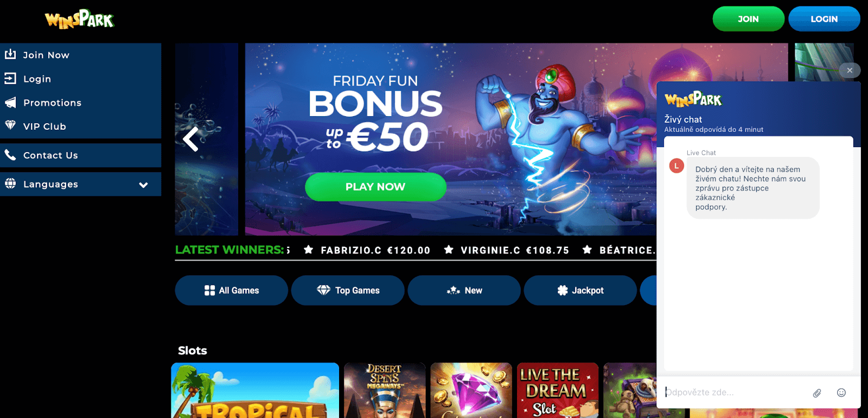The height and width of the screenshot is (418, 868).
Task: Go to previous banner slide arrow
Action: tap(190, 139)
